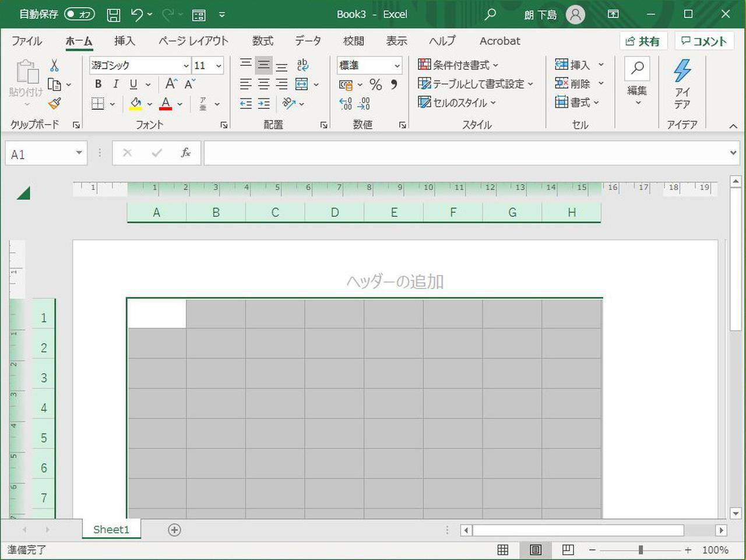Screen dimensions: 746x560
Task: Open the 挿入 ribbon tab
Action: coord(124,41)
